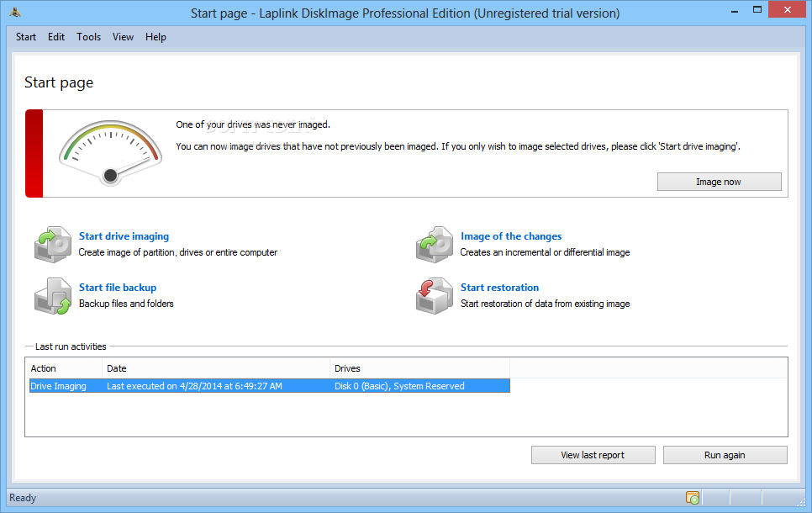Click the 'Last run activities' group label
This screenshot has width=812, height=513.
[x=71, y=346]
